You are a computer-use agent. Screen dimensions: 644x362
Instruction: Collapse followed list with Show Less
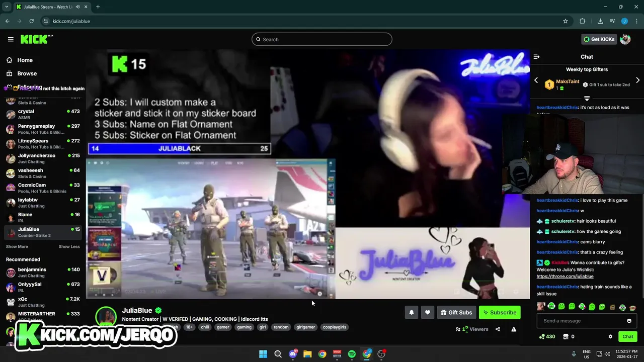click(x=69, y=247)
